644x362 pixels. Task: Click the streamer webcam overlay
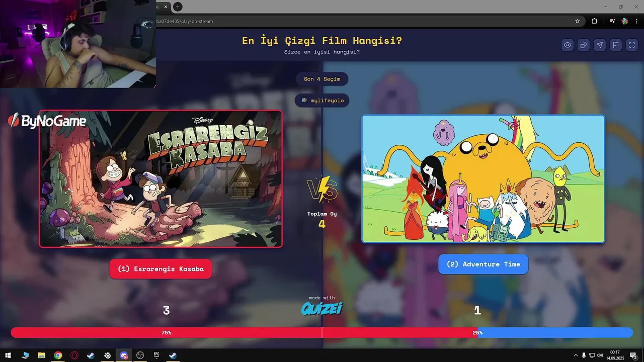(x=78, y=44)
